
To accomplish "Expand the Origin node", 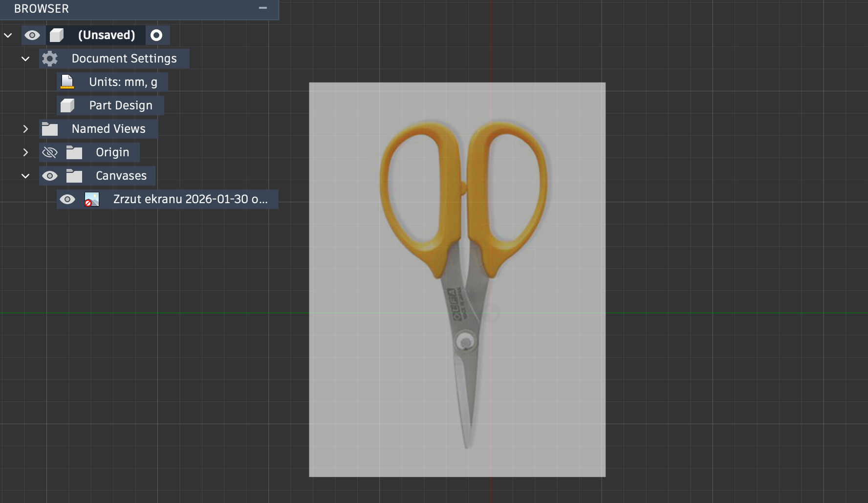I will [25, 152].
